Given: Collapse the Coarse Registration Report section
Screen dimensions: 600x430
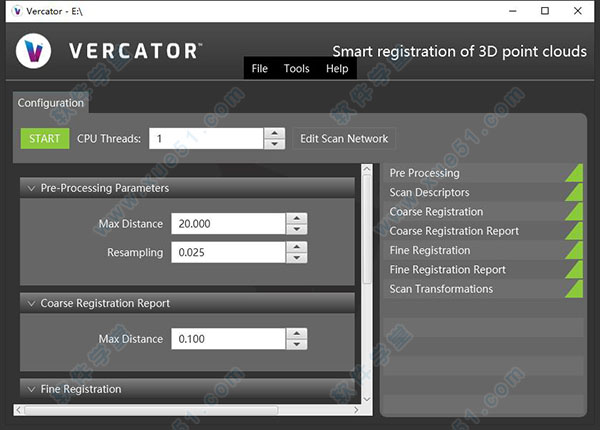Looking at the screenshot, I should point(32,303).
